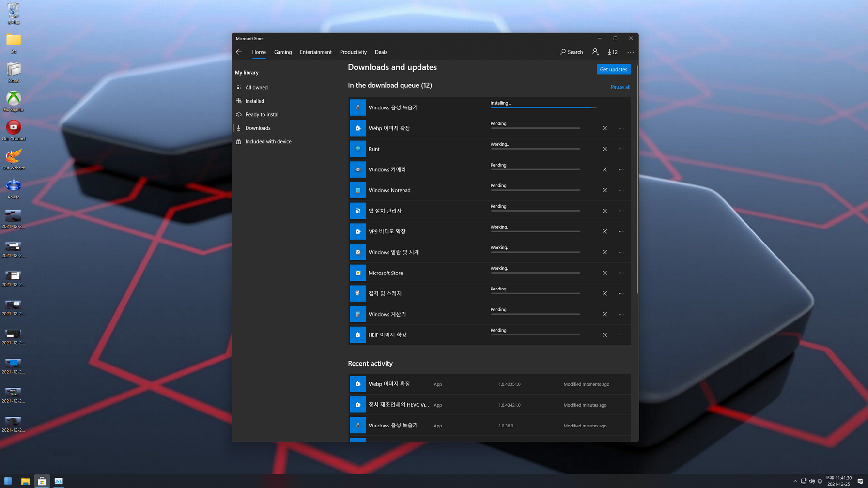The height and width of the screenshot is (488, 868).
Task: Open more options for VP9 비디오 확장
Action: (621, 231)
